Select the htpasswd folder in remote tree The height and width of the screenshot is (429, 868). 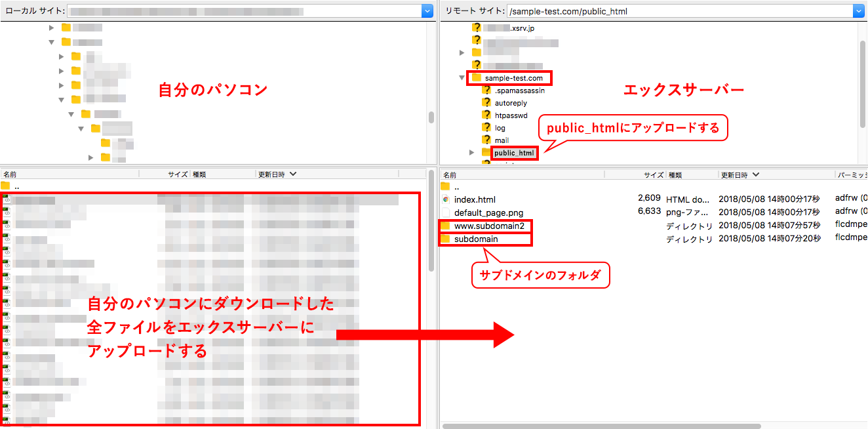[x=511, y=115]
